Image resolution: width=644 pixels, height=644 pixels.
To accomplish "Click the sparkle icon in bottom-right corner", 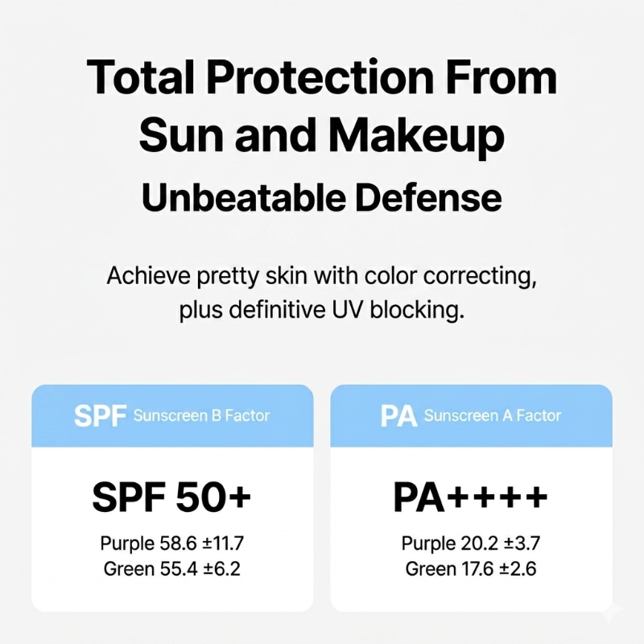I will click(611, 613).
